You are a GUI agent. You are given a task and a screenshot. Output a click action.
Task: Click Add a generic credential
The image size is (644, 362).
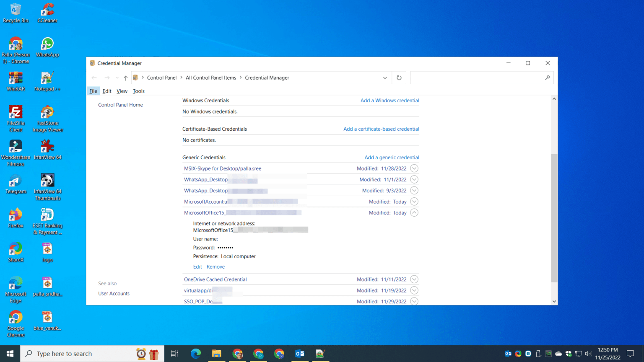tap(391, 157)
